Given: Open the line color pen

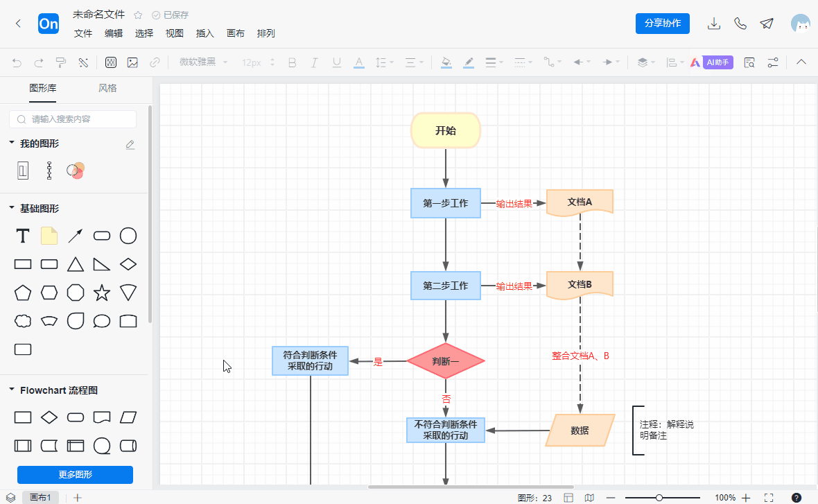Looking at the screenshot, I should tap(469, 62).
